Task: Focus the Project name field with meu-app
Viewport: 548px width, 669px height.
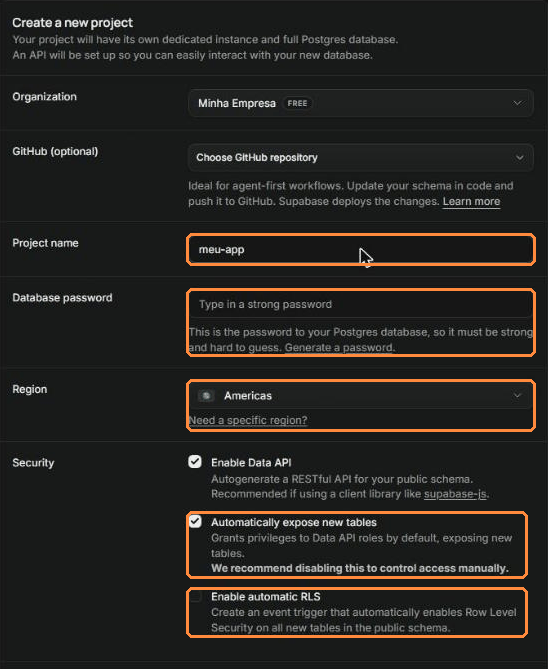Action: point(361,250)
